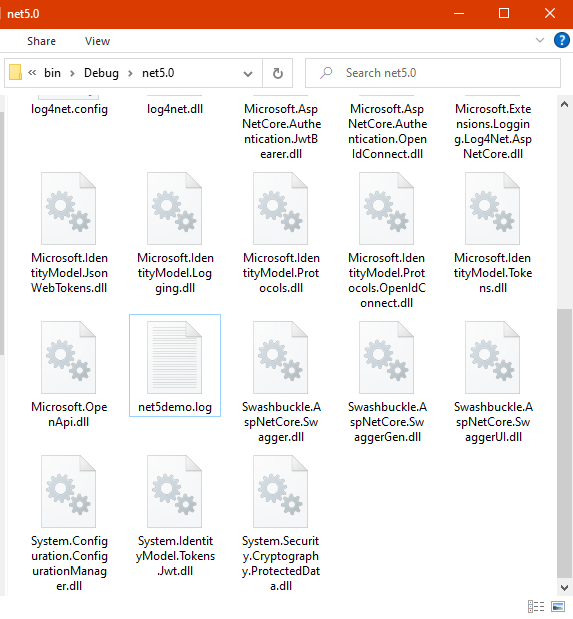Viewport: 573px width, 619px height.
Task: Select Microsoft.AspNetCore.Authentication.JwtBearer.dll file name
Action: click(x=281, y=131)
